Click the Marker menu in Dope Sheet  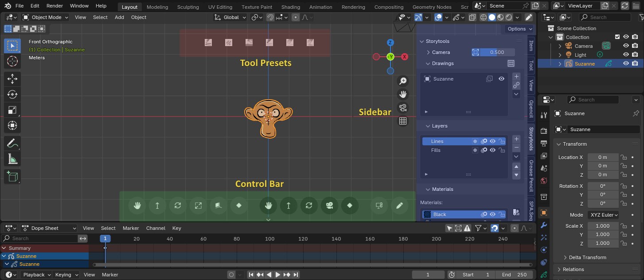tap(131, 228)
